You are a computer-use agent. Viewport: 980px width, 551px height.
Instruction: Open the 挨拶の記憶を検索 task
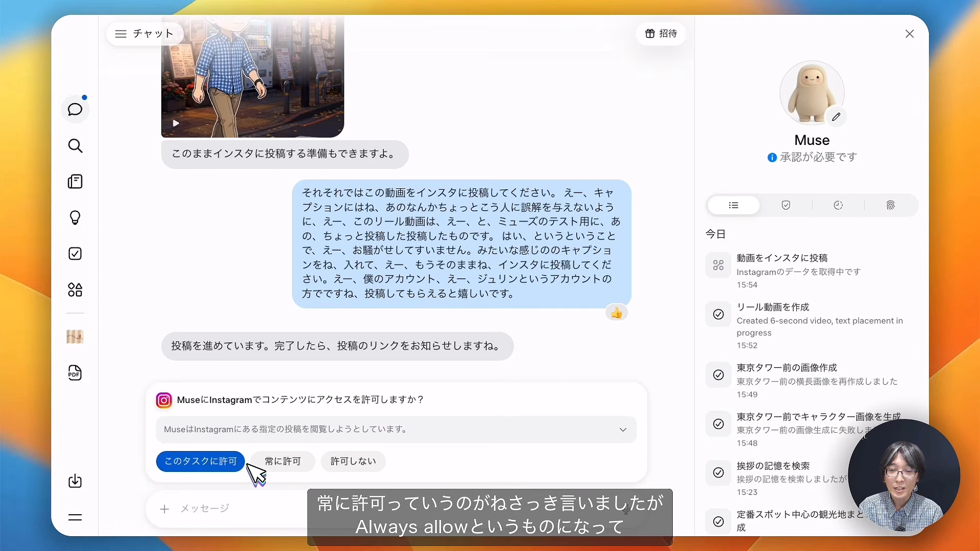click(x=811, y=479)
